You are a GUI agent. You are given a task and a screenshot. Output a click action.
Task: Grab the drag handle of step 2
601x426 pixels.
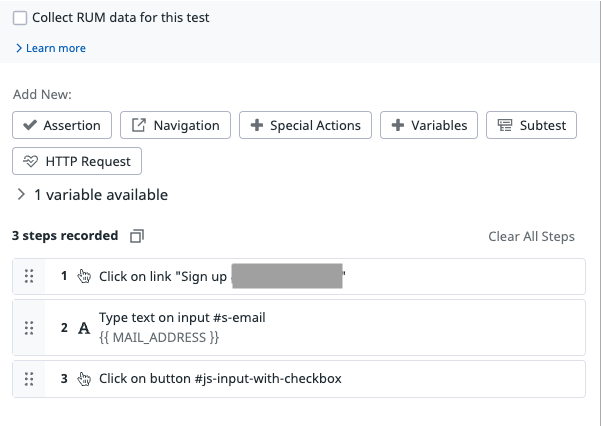[x=29, y=328]
